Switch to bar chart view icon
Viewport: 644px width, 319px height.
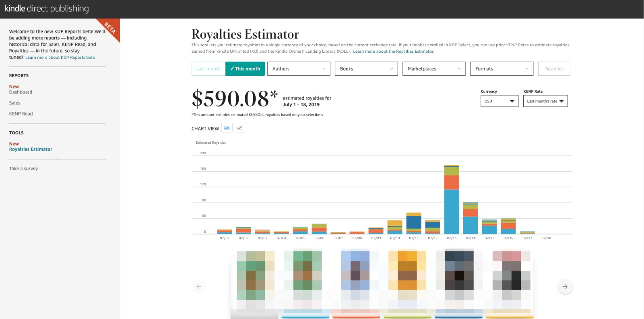pyautogui.click(x=227, y=128)
